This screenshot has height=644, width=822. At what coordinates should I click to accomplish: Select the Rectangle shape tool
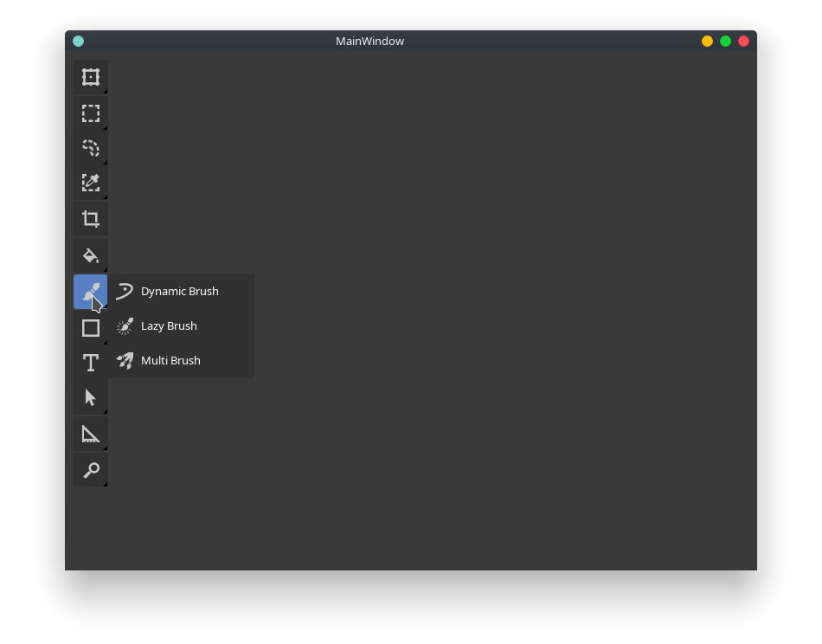[91, 328]
